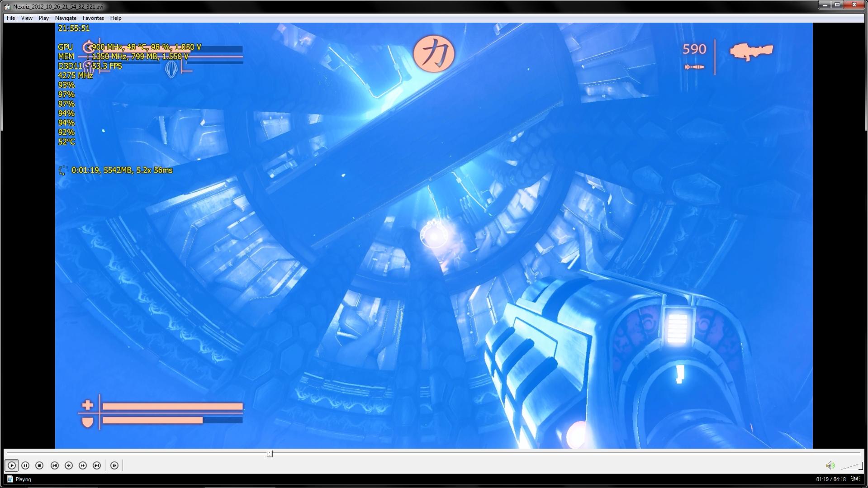868x488 pixels.
Task: Click the audio channel icon in the status bar
Action: pos(856,479)
